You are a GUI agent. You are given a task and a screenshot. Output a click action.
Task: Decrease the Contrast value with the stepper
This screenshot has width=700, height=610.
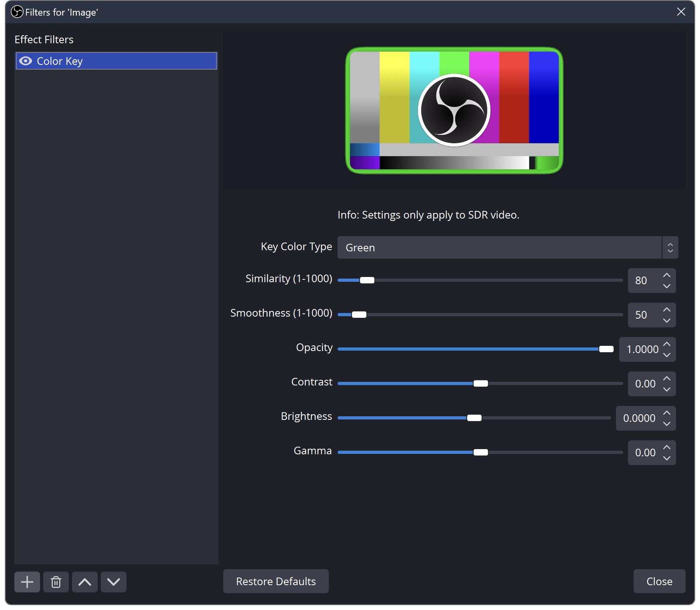666,389
